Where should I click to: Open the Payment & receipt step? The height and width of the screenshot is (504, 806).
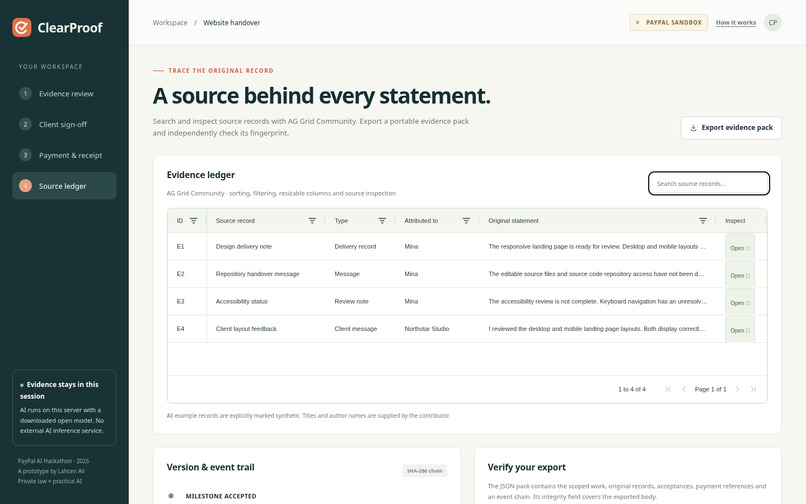point(64,155)
